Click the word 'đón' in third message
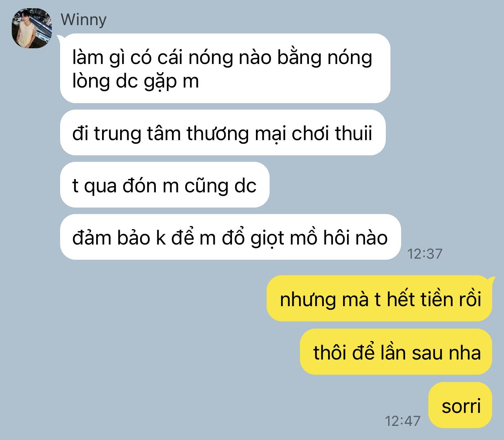 pos(139,185)
